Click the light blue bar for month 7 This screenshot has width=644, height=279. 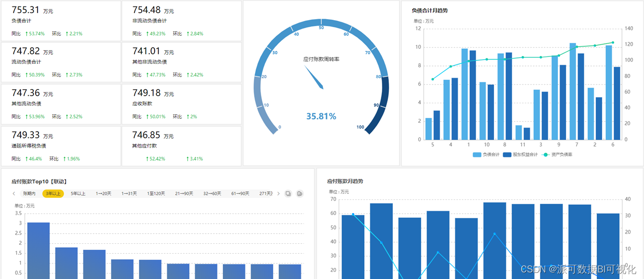point(573,91)
